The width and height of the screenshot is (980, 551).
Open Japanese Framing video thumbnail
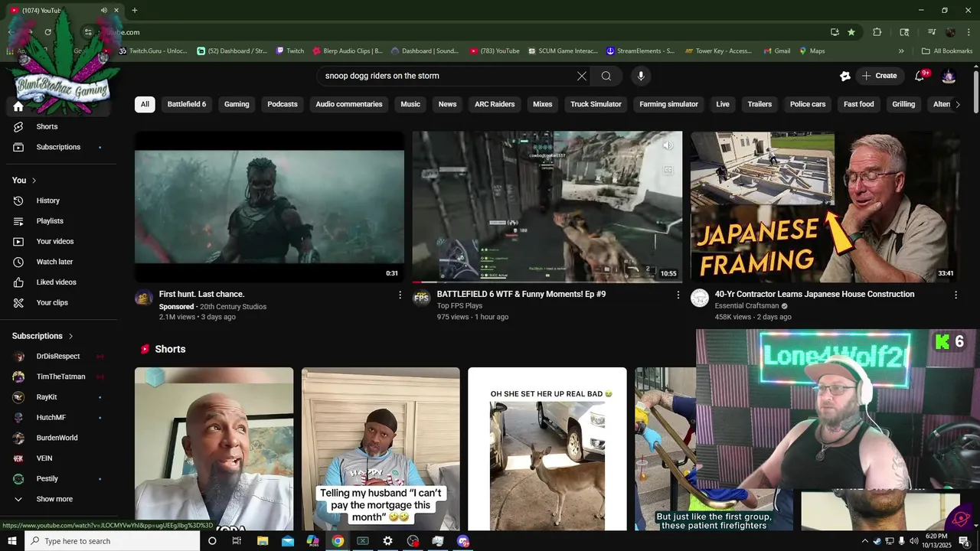tap(825, 207)
